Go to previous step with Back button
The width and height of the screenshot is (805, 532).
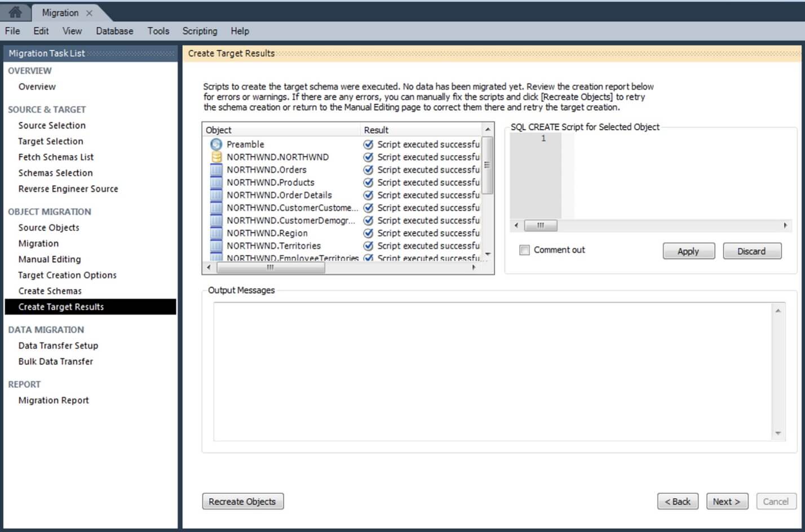coord(678,502)
